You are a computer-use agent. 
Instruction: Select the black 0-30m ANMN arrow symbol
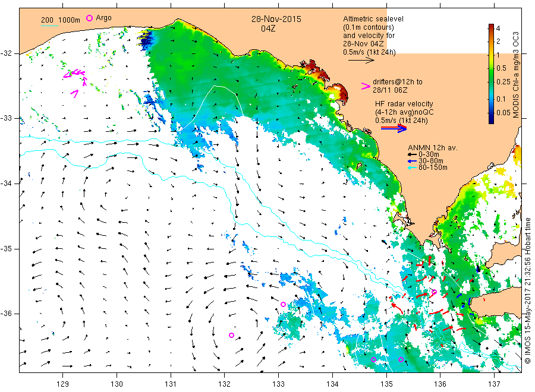(413, 154)
